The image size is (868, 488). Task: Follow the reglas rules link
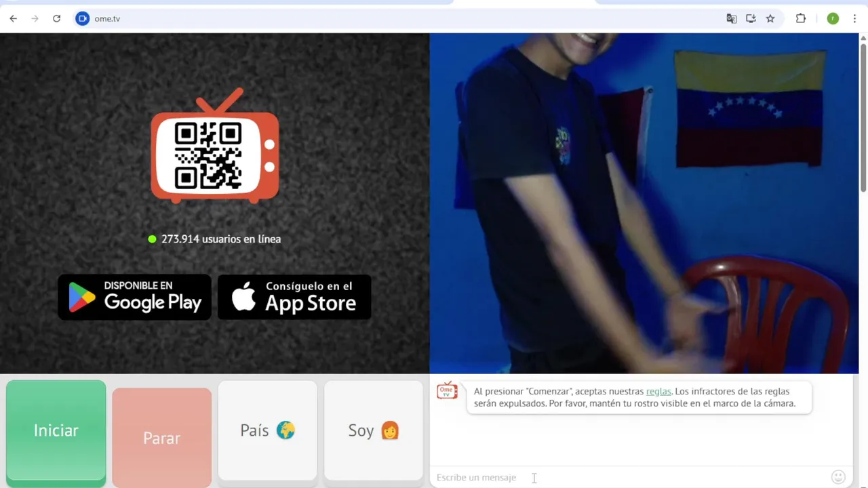click(658, 391)
